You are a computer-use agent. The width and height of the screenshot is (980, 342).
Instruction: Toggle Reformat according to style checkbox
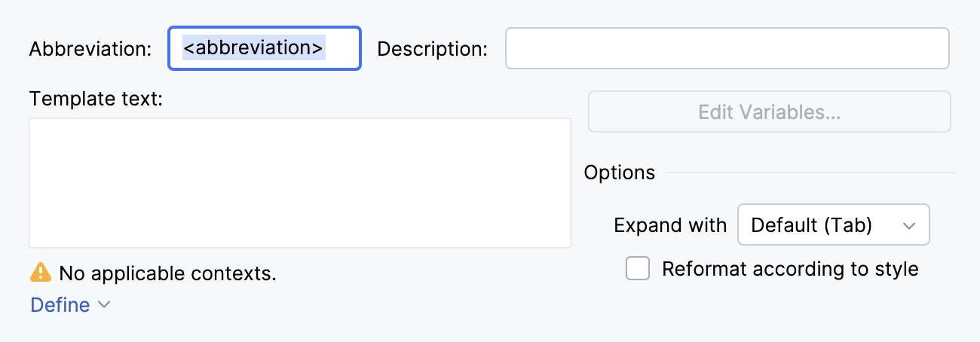(638, 269)
